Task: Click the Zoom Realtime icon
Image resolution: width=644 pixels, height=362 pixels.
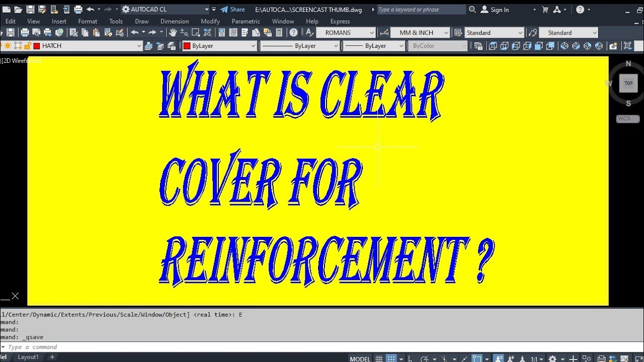Action: [184, 33]
